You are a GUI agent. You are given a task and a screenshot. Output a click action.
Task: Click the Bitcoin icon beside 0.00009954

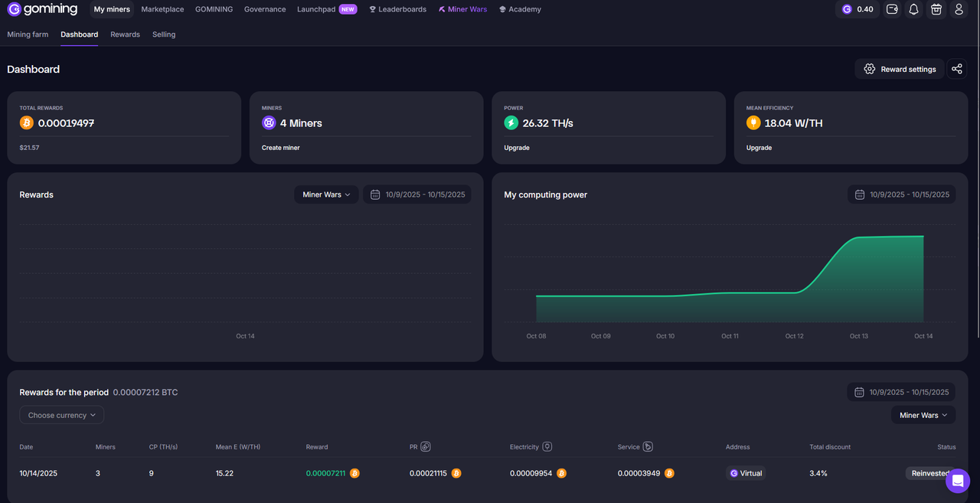pyautogui.click(x=561, y=473)
